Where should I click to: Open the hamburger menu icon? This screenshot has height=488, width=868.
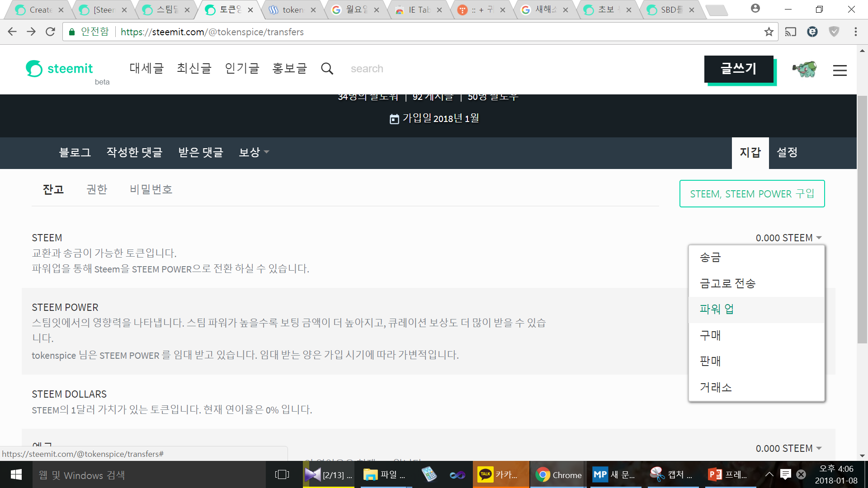coord(840,70)
